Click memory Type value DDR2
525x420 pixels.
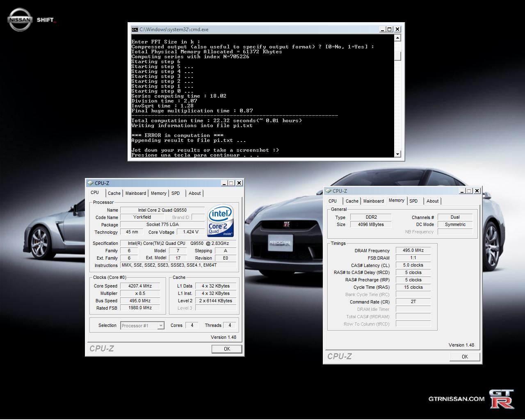tap(371, 217)
